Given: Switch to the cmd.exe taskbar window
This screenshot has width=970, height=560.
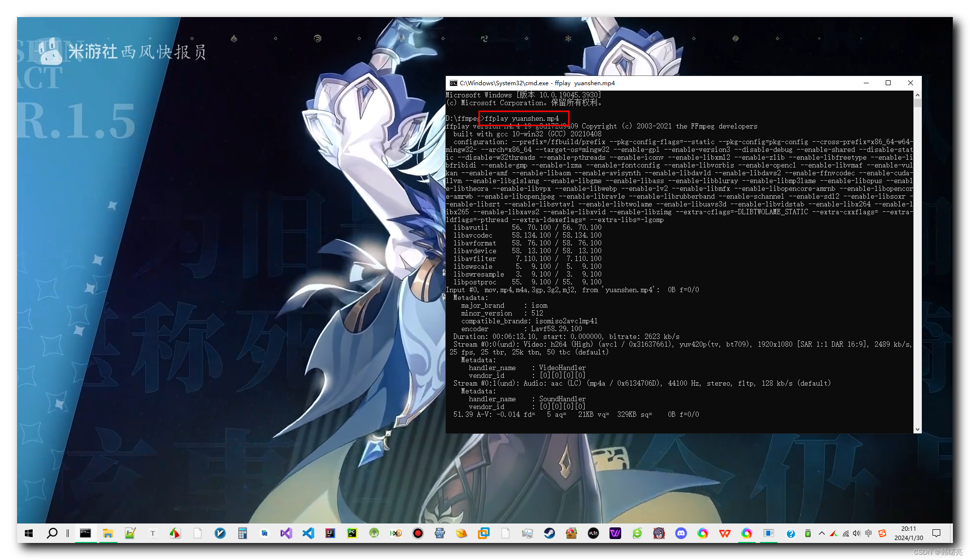Looking at the screenshot, I should (85, 533).
